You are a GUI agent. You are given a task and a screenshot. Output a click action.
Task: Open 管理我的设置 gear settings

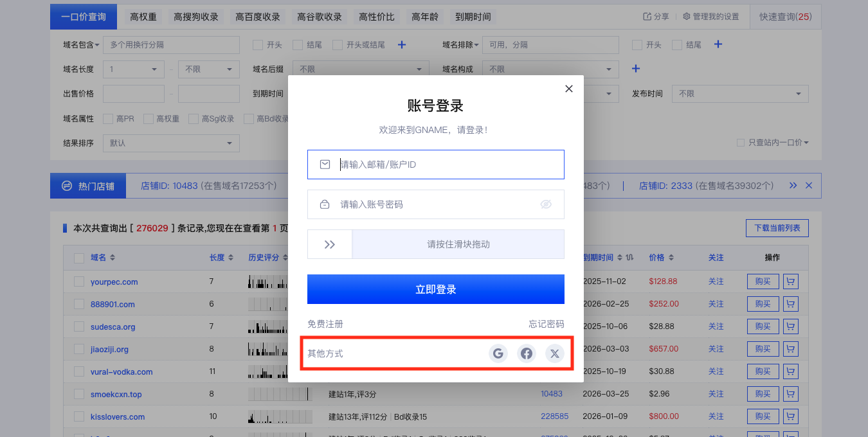[687, 17]
